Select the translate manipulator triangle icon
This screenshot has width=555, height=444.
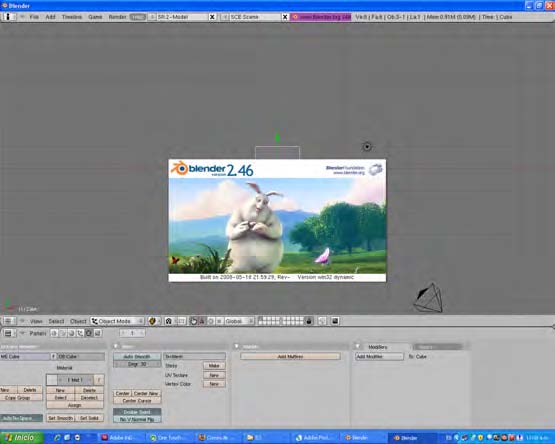pyautogui.click(x=202, y=321)
